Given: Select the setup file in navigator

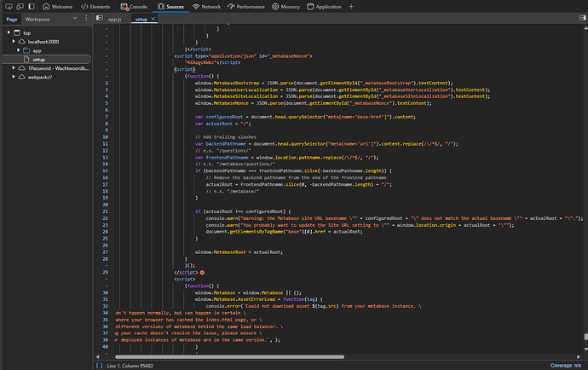Looking at the screenshot, I should click(47, 60).
